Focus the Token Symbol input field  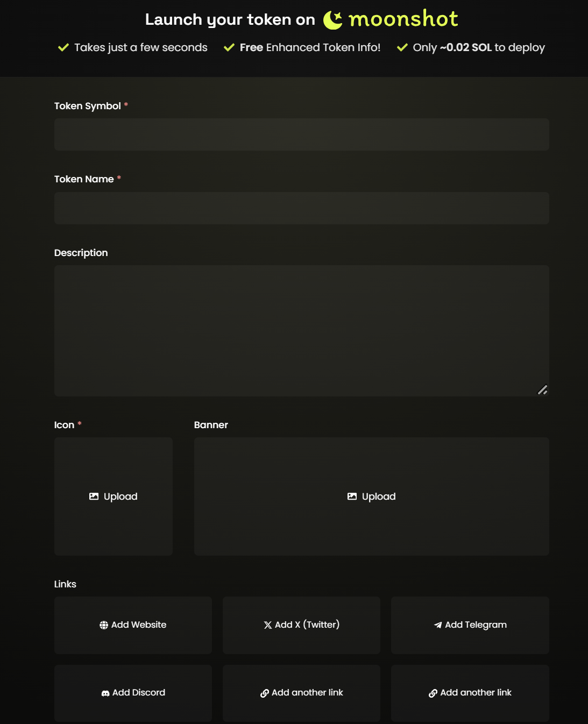pyautogui.click(x=301, y=134)
